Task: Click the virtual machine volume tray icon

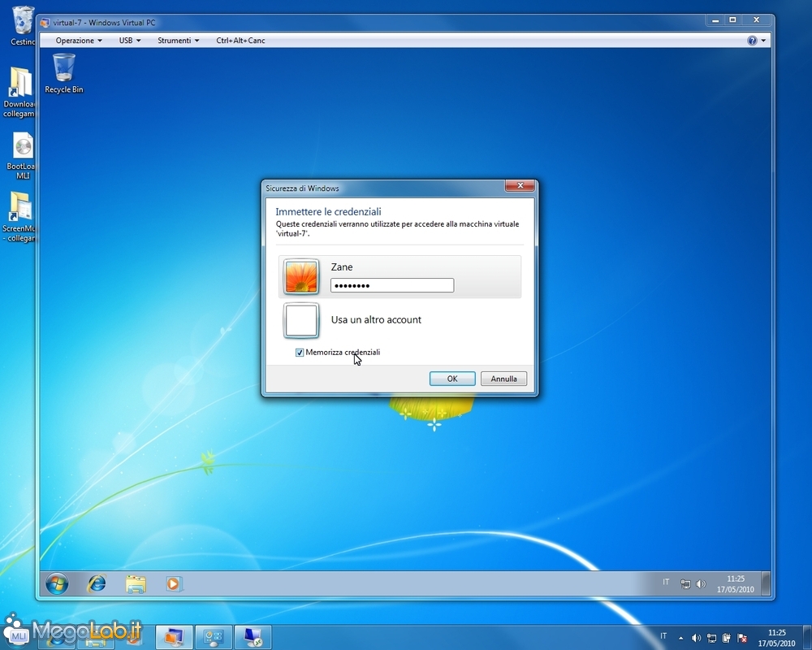Action: point(701,584)
